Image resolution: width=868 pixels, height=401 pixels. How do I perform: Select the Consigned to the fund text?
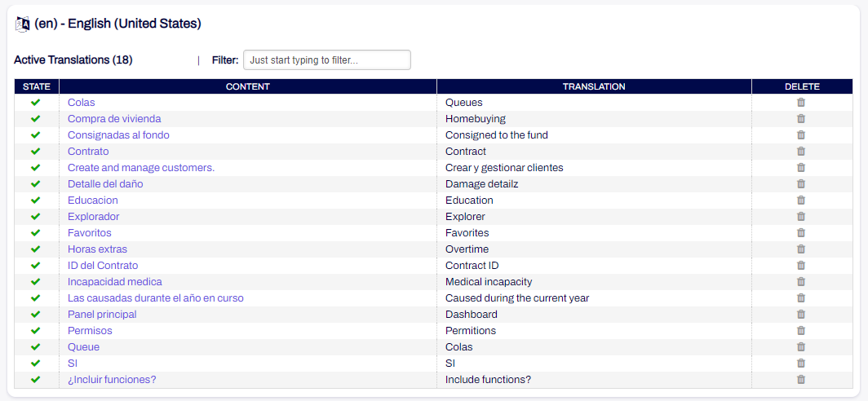point(497,135)
